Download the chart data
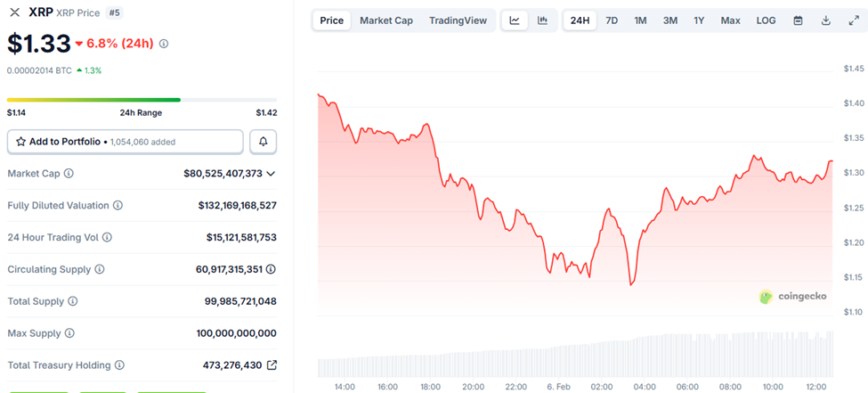 coord(825,20)
